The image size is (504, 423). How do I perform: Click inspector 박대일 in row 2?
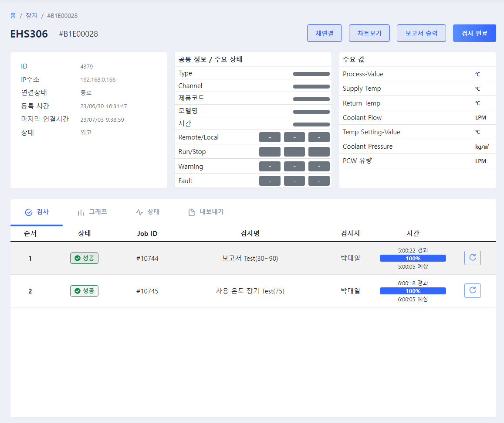pos(350,291)
